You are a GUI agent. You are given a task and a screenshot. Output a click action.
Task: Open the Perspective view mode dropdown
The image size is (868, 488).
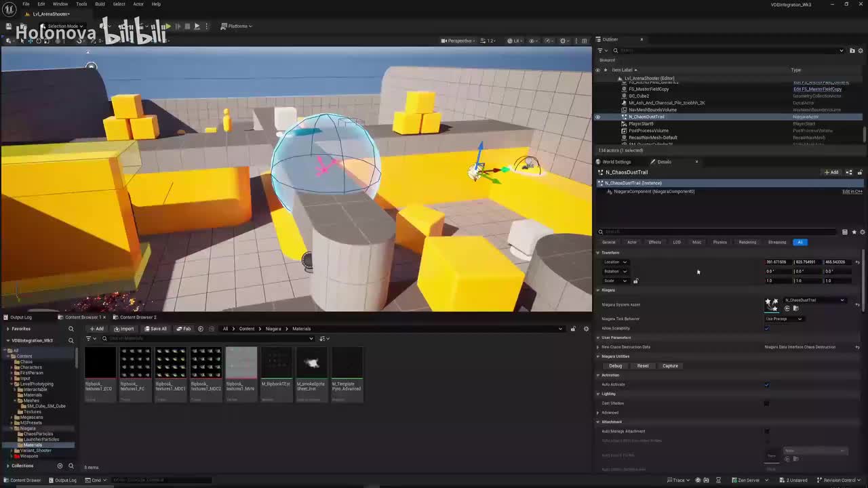point(458,41)
